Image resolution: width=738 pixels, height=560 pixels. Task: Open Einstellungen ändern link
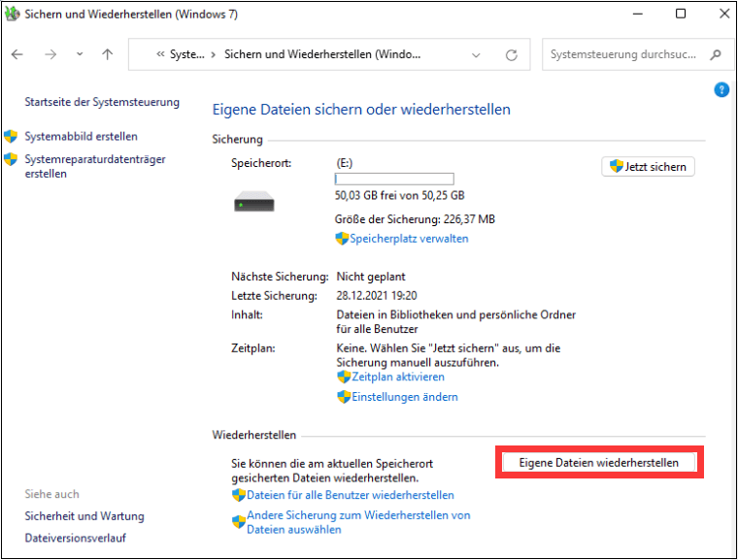[x=405, y=397]
